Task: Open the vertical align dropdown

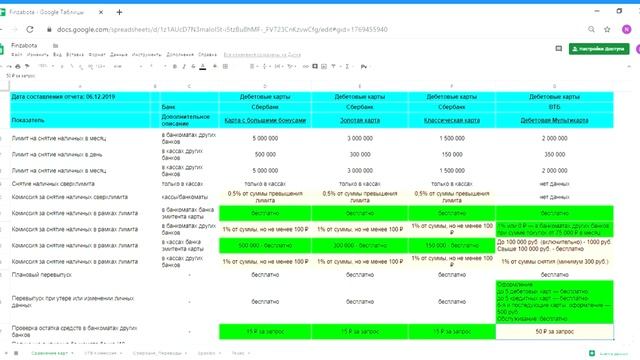Action: (x=266, y=66)
